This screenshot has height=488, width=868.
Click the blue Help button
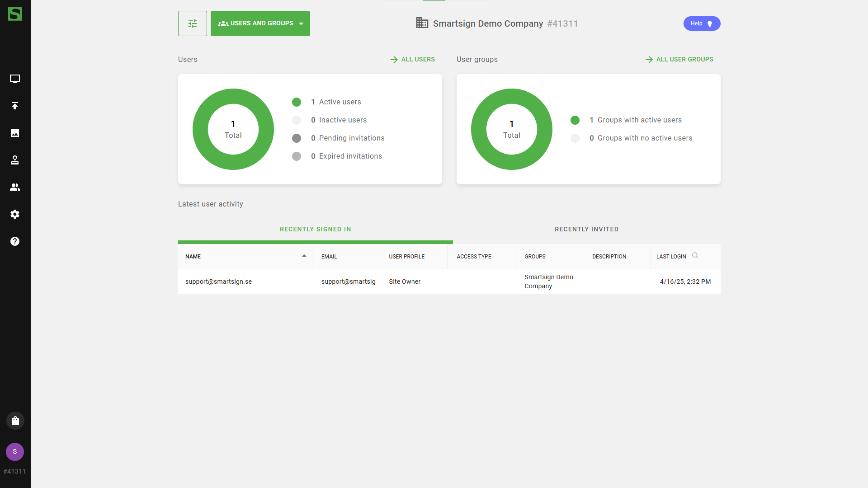coord(702,23)
